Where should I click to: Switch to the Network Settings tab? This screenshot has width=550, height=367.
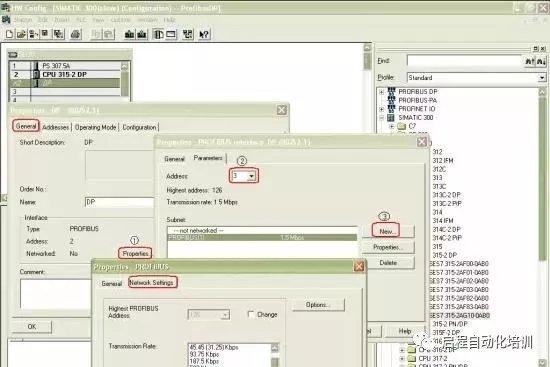coord(151,282)
